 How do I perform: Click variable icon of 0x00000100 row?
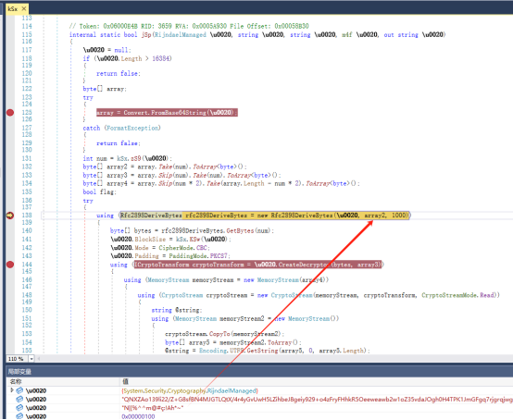(19, 416)
